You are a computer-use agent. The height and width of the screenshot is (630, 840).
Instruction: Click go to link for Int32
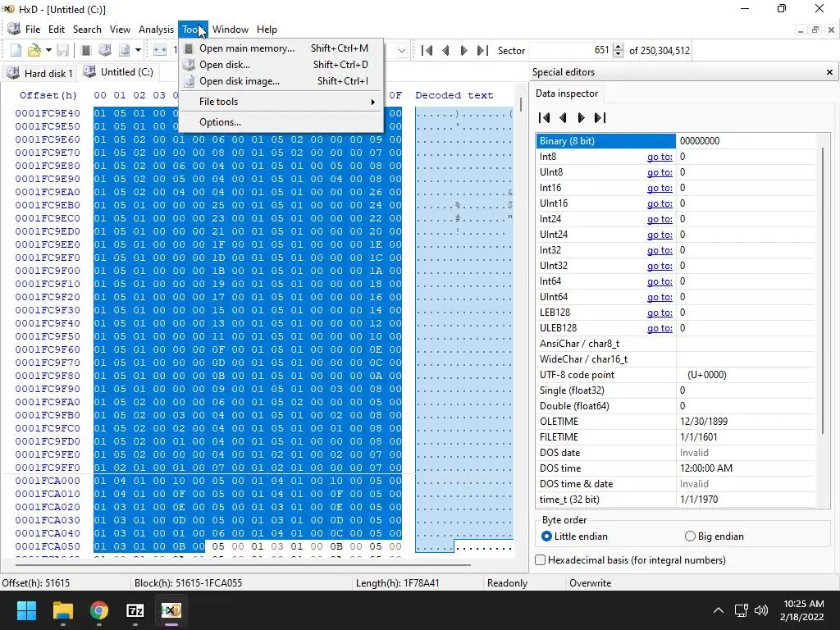660,250
